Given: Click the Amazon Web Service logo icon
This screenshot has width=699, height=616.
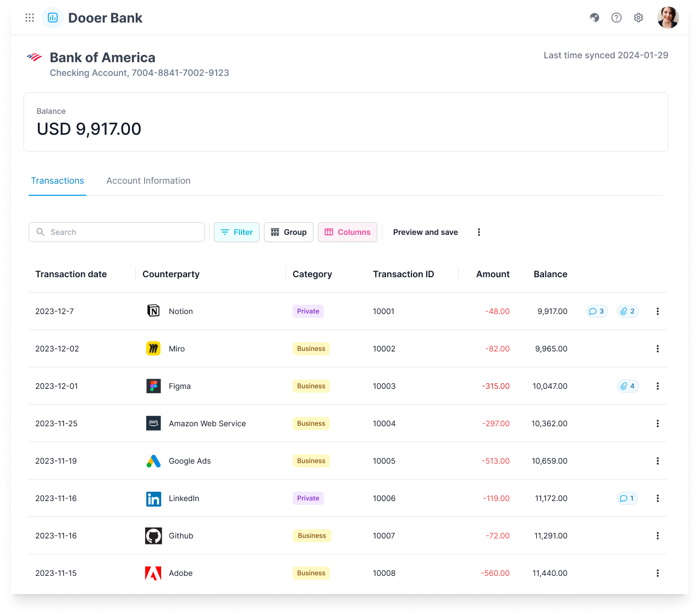Looking at the screenshot, I should [x=153, y=424].
